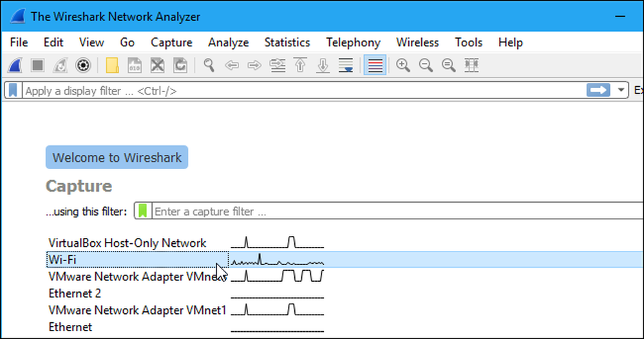Zoom in on main window text
The width and height of the screenshot is (644, 339).
pos(403,65)
